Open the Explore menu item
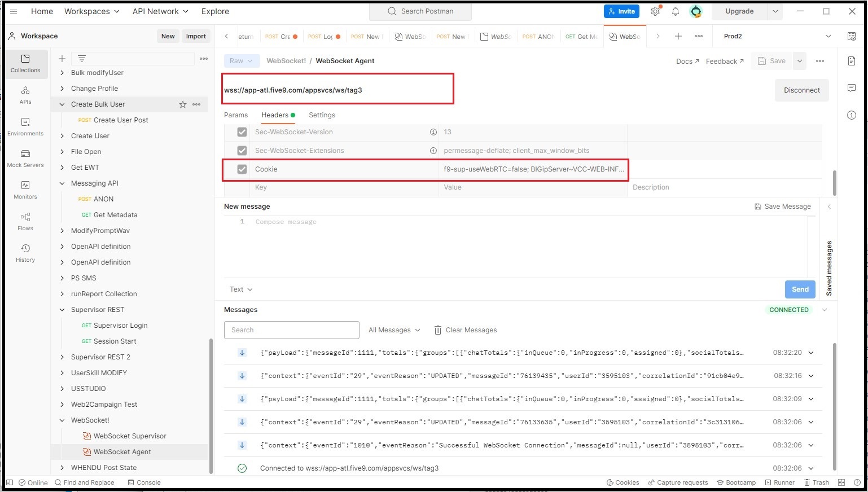868x492 pixels. click(x=215, y=11)
